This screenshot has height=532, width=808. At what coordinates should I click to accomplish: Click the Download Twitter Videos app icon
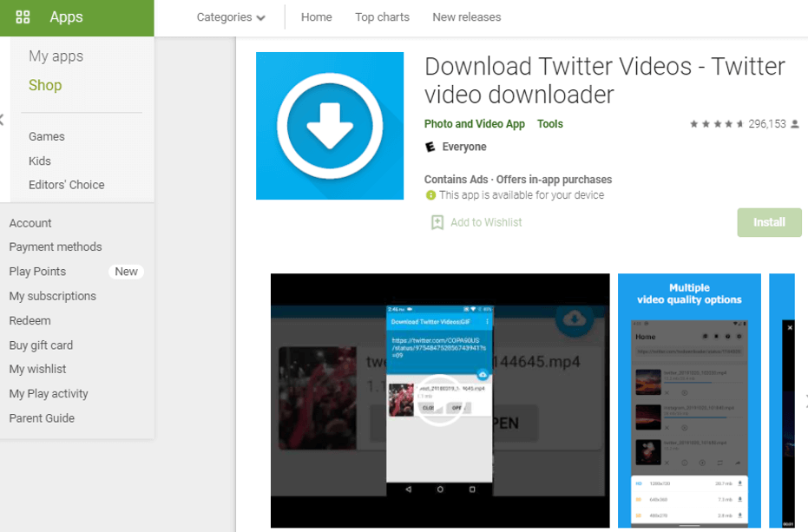(329, 125)
